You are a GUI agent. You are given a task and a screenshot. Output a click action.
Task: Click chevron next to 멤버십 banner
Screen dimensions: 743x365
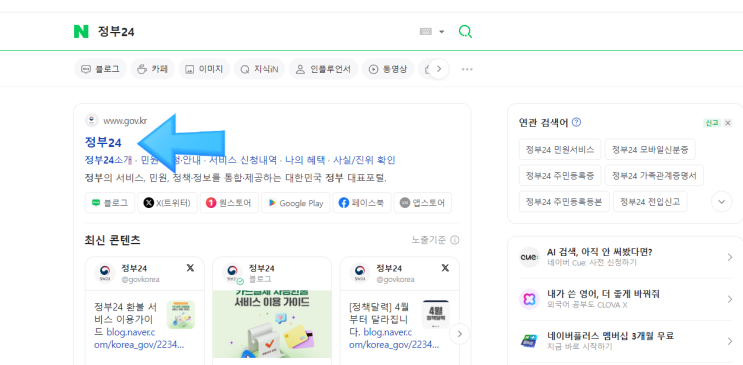730,341
